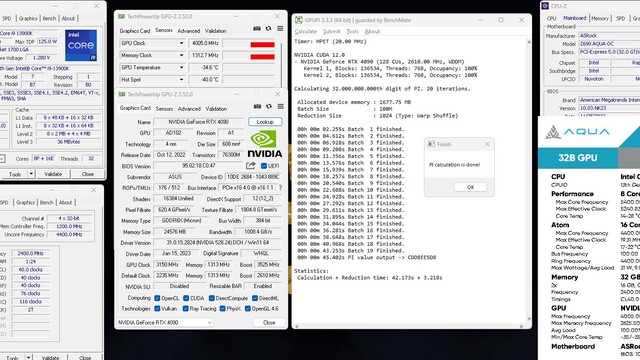Toggle the Vulkan checkbox
This screenshot has width=640, height=360.
pyautogui.click(x=157, y=309)
